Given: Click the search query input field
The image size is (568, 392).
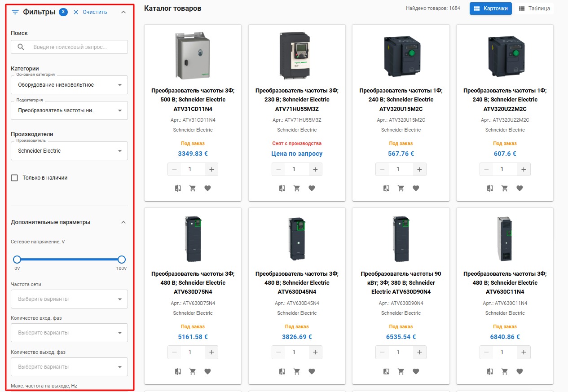Looking at the screenshot, I should point(76,47).
